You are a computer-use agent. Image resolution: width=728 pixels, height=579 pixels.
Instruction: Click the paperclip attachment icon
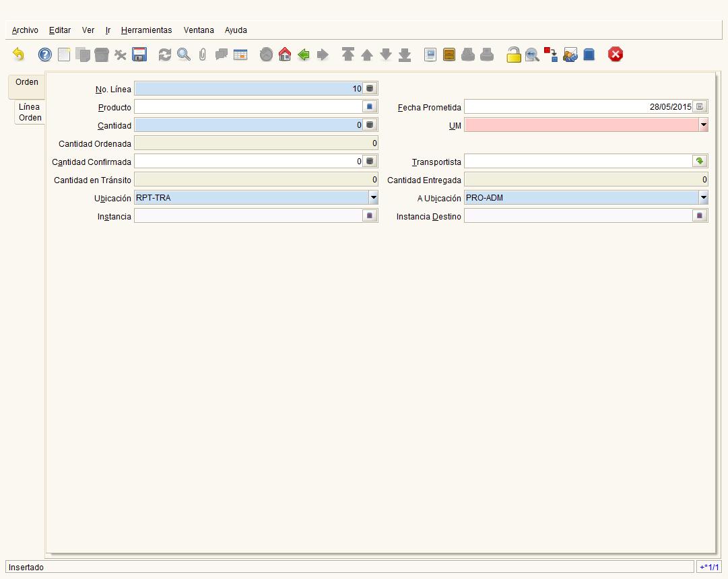[203, 55]
